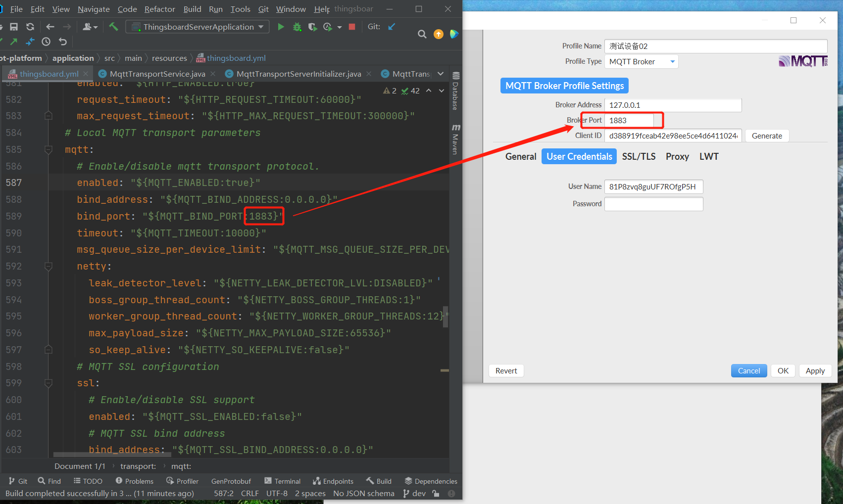Show Git history clock icon

pos(46,42)
